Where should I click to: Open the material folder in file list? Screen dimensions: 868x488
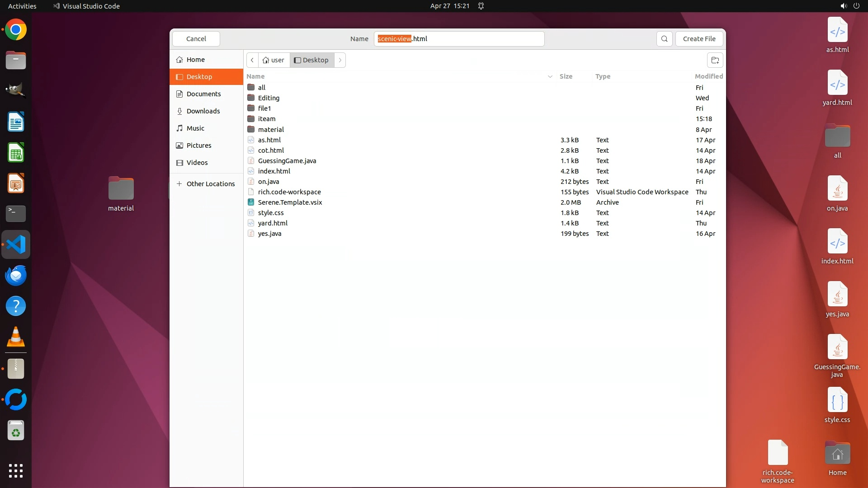click(271, 130)
